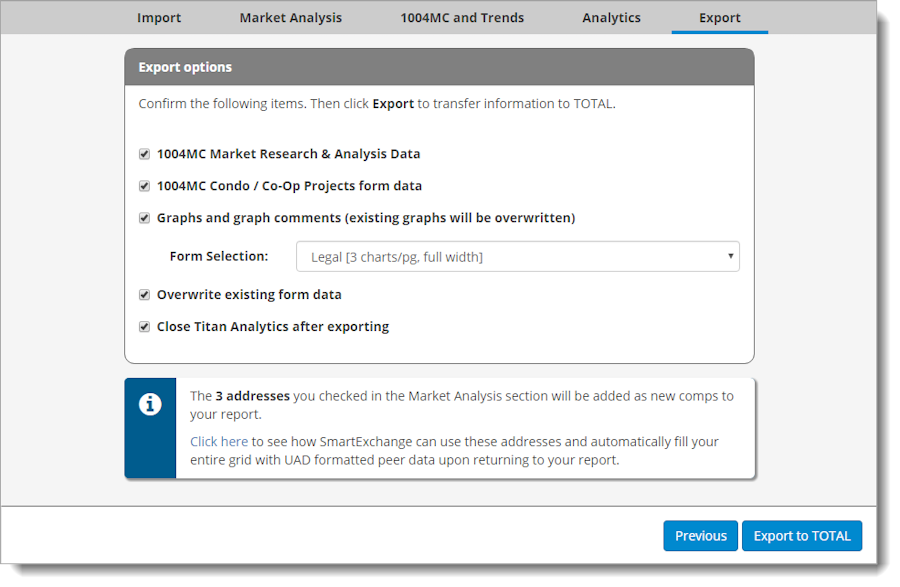The height and width of the screenshot is (587, 900).
Task: Click the Previous button
Action: point(701,536)
